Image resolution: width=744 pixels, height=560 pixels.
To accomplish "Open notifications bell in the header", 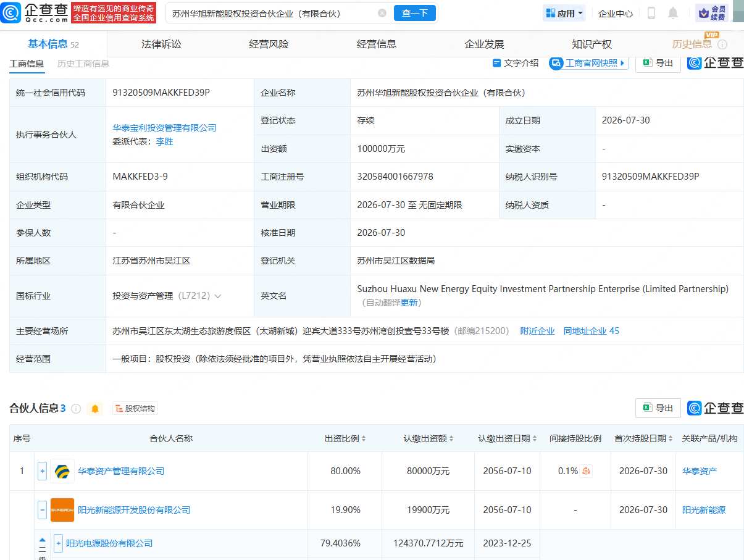I will [x=673, y=13].
